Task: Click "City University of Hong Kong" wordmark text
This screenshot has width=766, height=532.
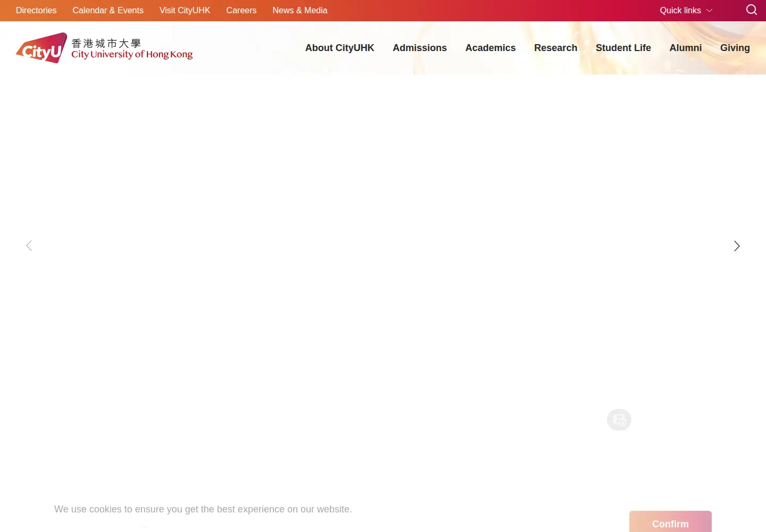Action: pyautogui.click(x=132, y=54)
